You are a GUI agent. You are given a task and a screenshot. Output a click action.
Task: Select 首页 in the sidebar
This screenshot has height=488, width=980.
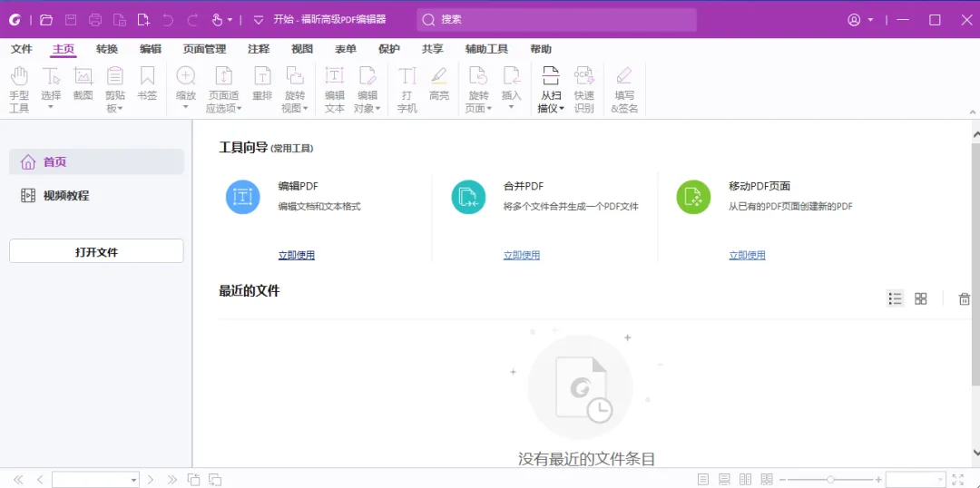point(96,161)
